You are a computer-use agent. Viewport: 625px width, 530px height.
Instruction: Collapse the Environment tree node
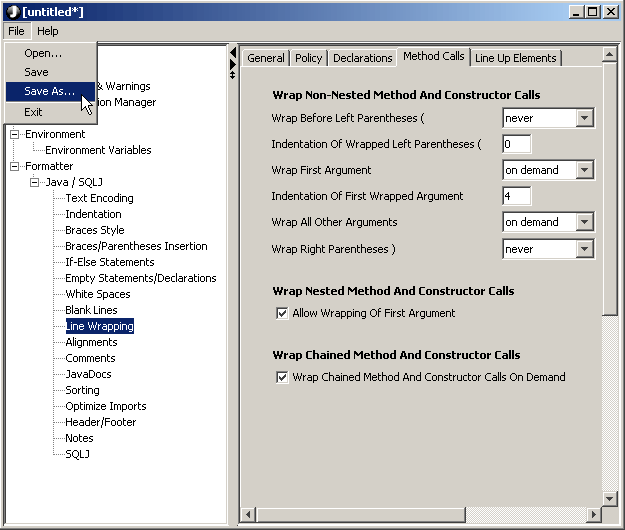point(15,134)
